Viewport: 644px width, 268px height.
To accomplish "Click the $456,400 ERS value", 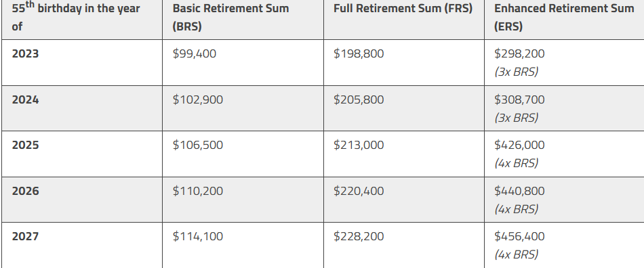I will point(519,236).
